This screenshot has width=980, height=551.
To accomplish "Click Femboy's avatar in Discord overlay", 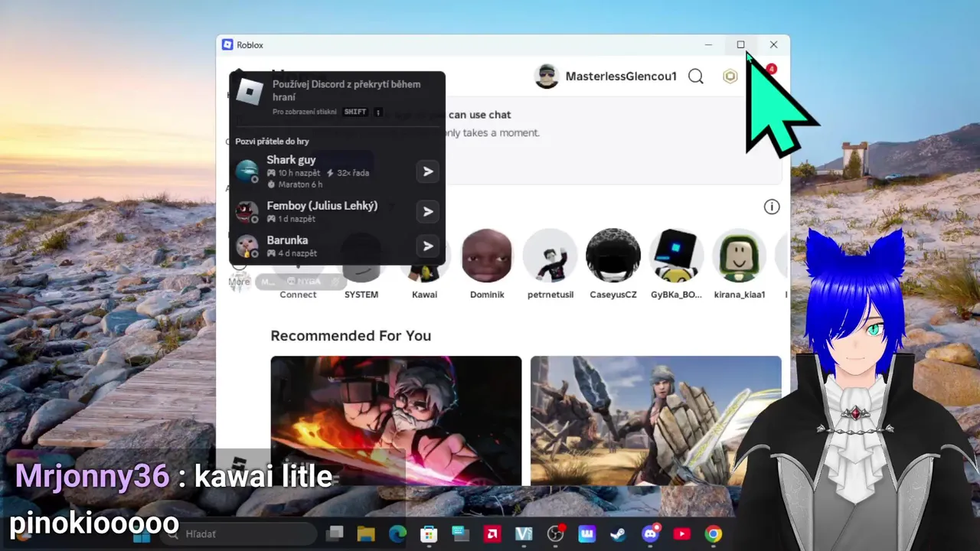I will (x=247, y=211).
